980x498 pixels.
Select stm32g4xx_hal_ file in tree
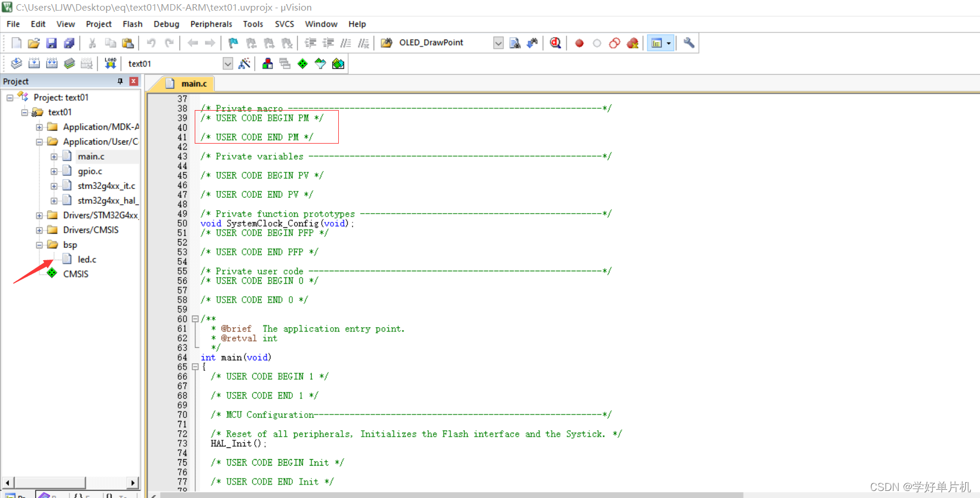[x=108, y=201]
